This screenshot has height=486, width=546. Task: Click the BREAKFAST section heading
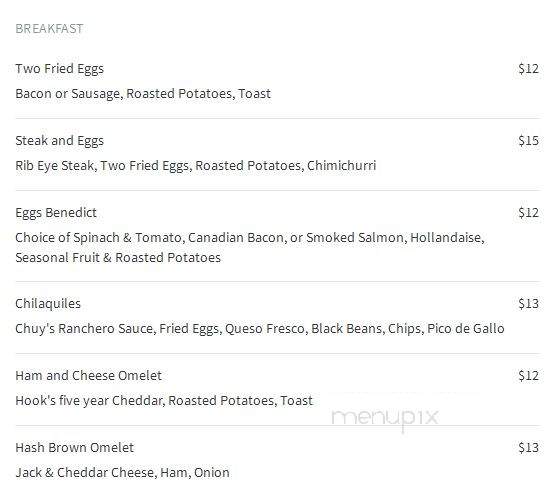pos(49,29)
